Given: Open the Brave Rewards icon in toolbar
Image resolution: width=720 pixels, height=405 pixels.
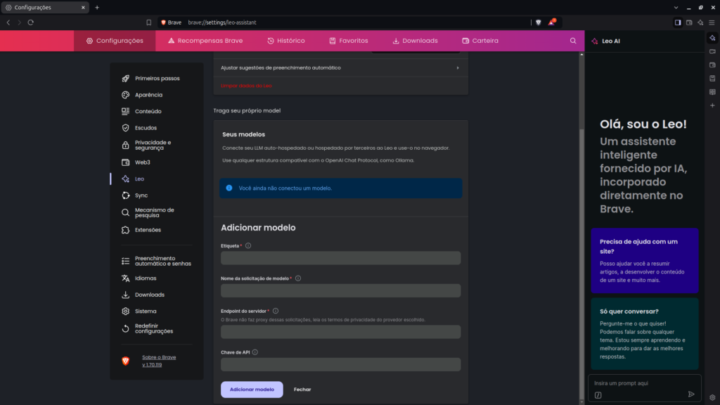Looking at the screenshot, I should coord(551,21).
